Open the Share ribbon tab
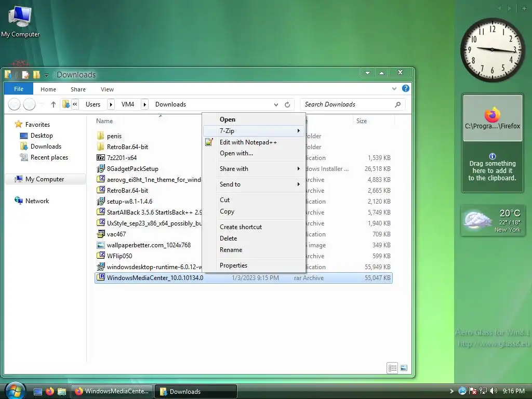The image size is (532, 399). 78,89
